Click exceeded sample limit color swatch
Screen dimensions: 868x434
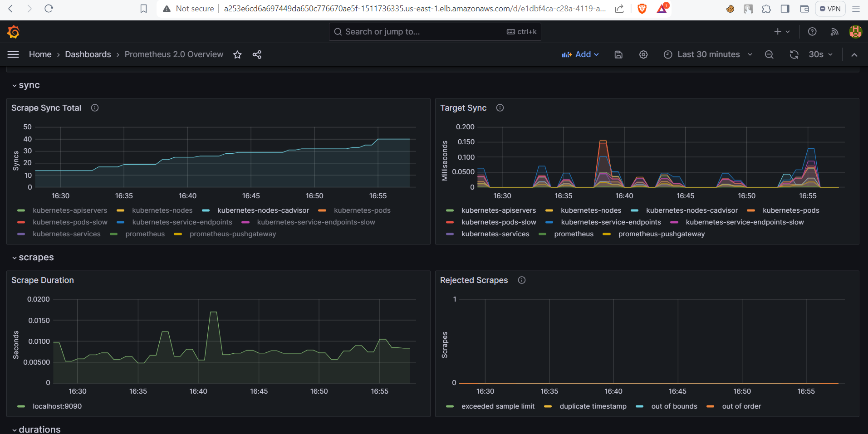[x=450, y=406]
